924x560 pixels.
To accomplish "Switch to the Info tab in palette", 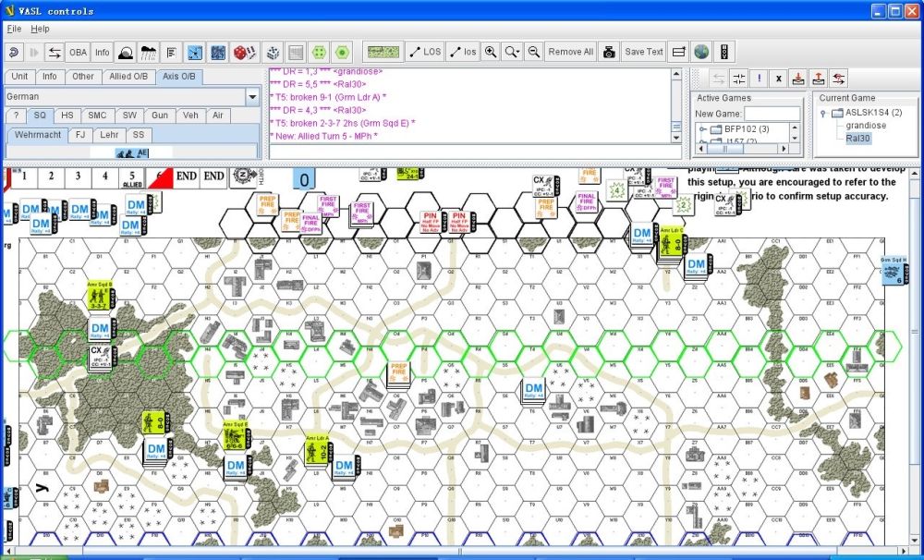I will [50, 76].
